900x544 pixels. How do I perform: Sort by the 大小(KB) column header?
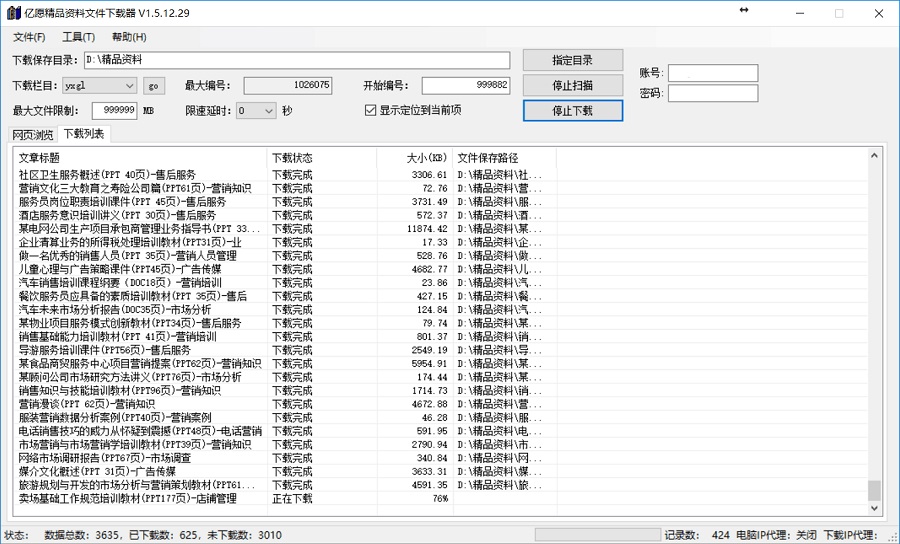pos(414,158)
